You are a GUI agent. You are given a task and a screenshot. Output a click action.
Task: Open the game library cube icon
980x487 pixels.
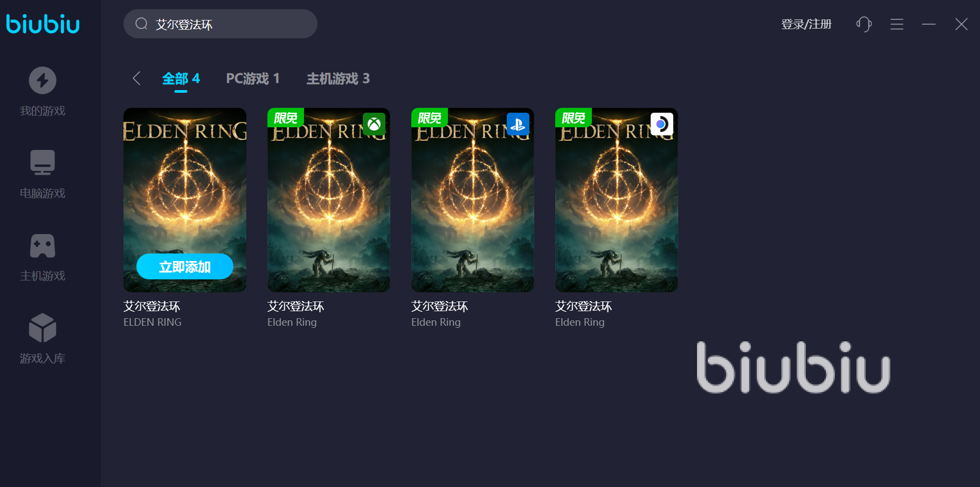tap(43, 328)
